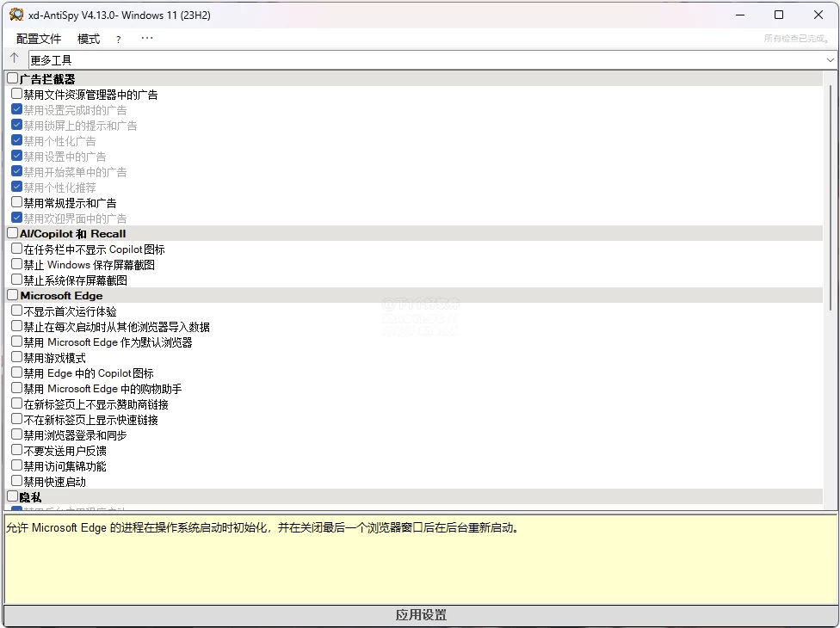This screenshot has width=840, height=628.
Task: Maximize the xd-AntiSpy window
Action: coord(778,15)
